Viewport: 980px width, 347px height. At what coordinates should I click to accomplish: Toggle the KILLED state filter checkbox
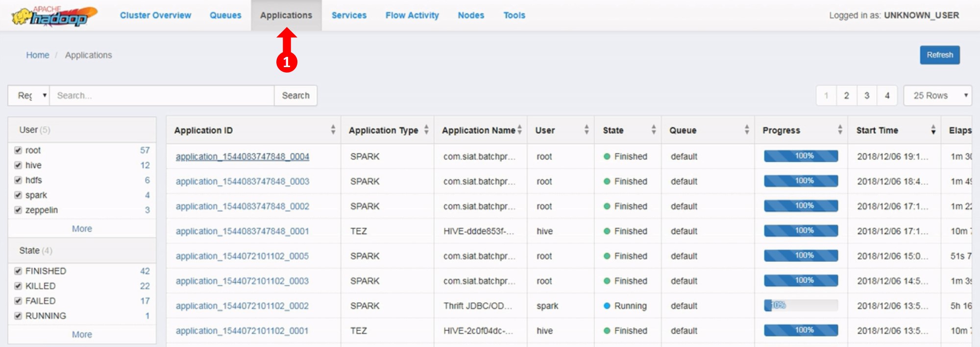point(18,286)
